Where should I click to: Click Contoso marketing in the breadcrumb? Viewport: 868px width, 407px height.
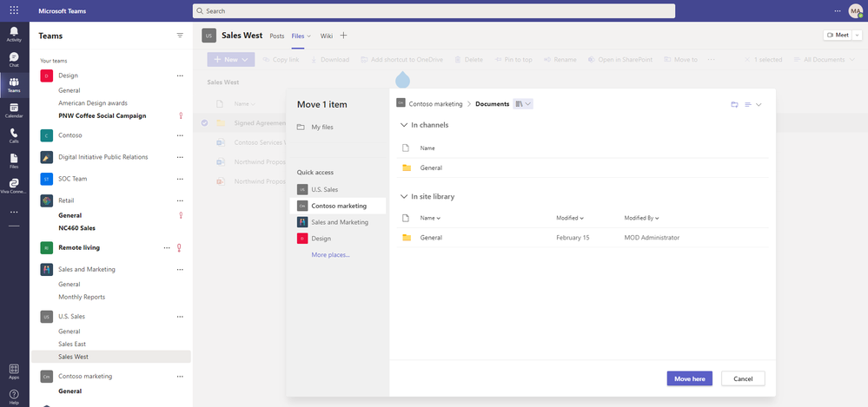coord(435,104)
